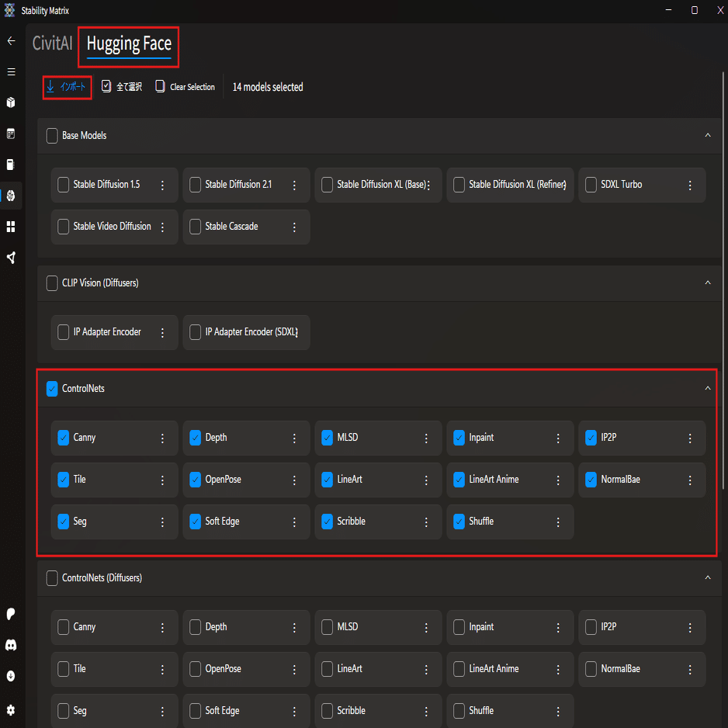This screenshot has width=728, height=728.
Task: Select the ControlNets Seg card
Action: click(114, 522)
